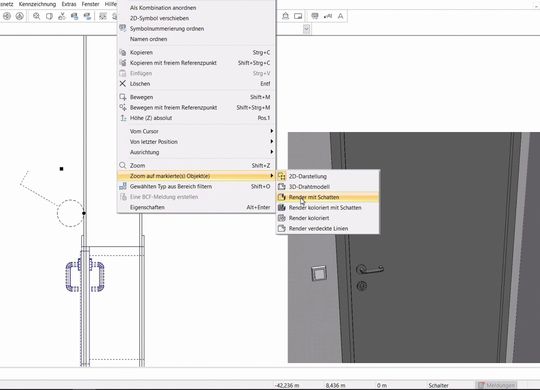Click the door handle in 3D view
Viewport: 540px width, 390px height.
(x=370, y=269)
